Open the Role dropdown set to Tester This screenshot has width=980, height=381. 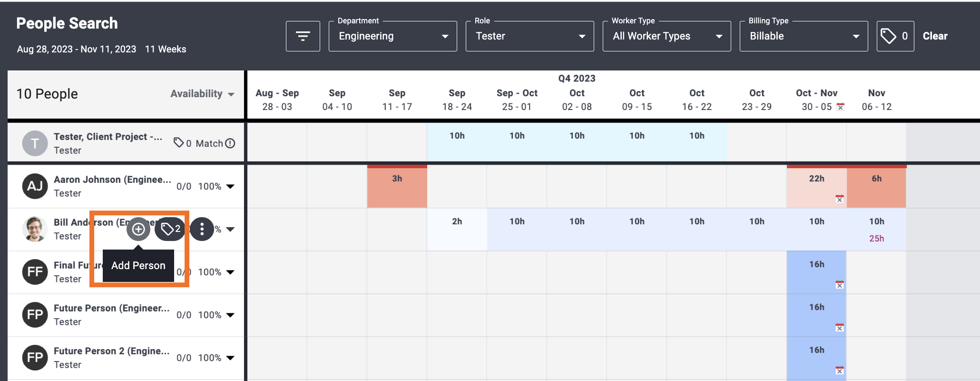point(529,36)
